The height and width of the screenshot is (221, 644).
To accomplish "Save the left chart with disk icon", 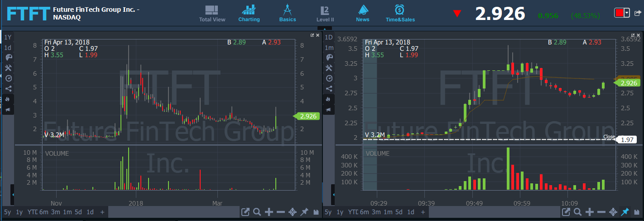I will (316, 212).
